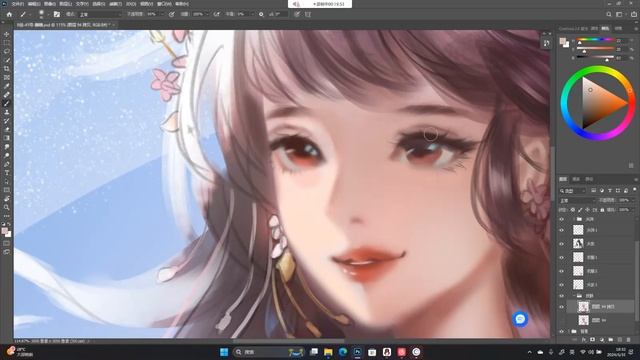Screen dimensions: 640x360
Task: Open brush blend mode dropdown in options bar
Action: pos(100,14)
